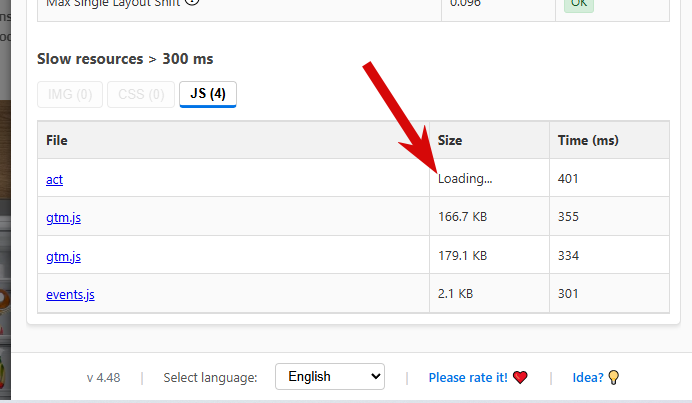This screenshot has height=403, width=692.
Task: Click the Please rate it! link
Action: click(x=468, y=377)
